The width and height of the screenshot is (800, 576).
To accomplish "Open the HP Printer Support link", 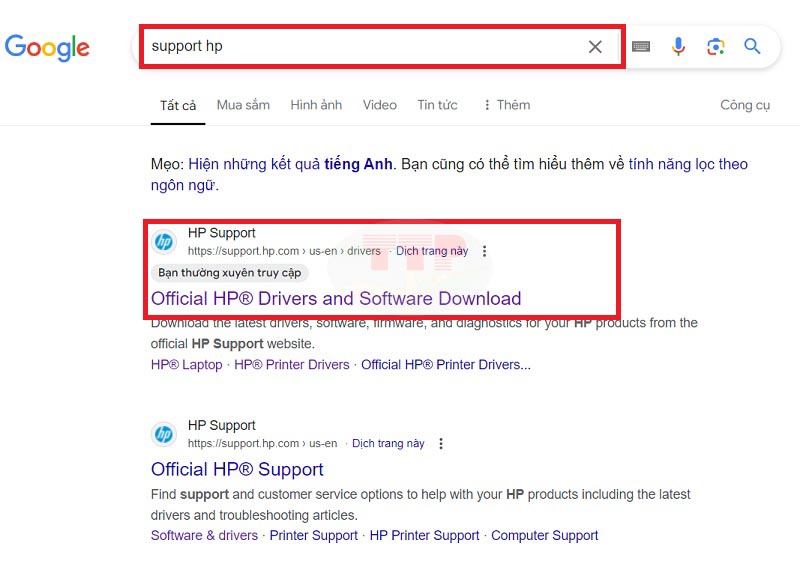I will click(424, 535).
